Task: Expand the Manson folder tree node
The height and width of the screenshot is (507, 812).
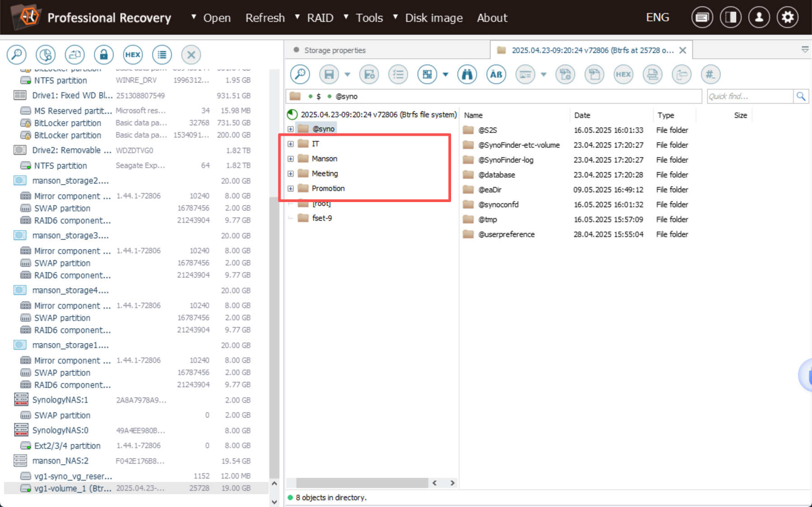Action: tap(291, 159)
